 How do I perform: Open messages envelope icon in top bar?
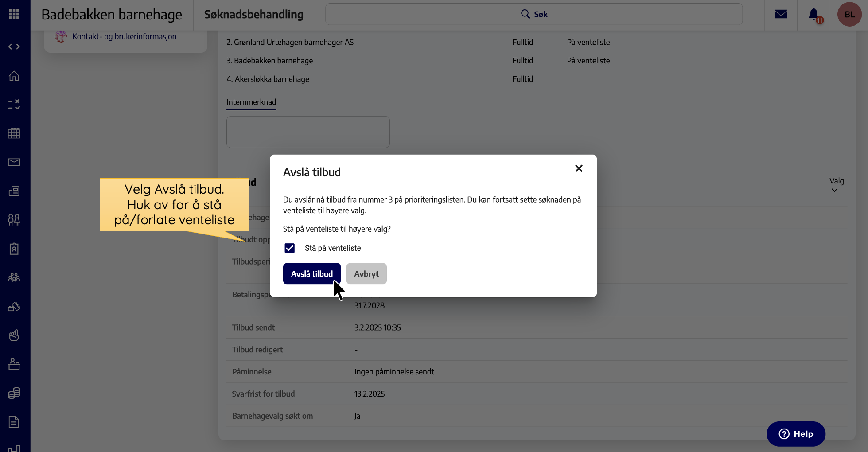tap(781, 14)
